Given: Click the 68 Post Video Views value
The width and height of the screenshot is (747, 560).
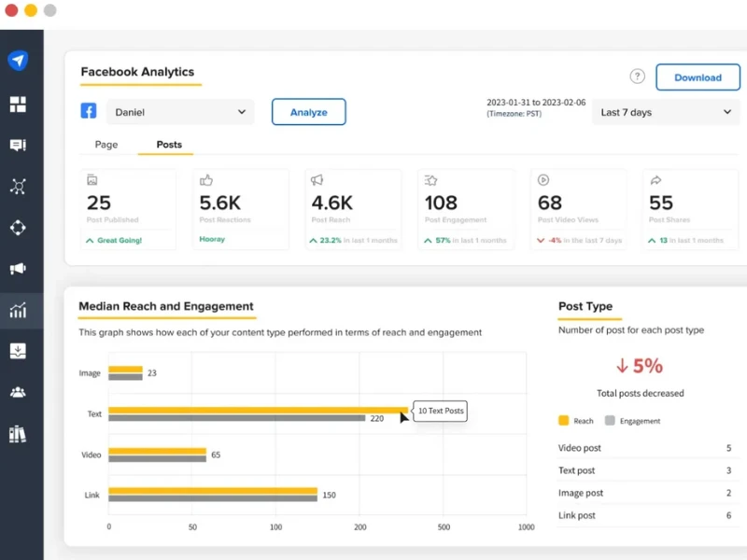Looking at the screenshot, I should [550, 203].
